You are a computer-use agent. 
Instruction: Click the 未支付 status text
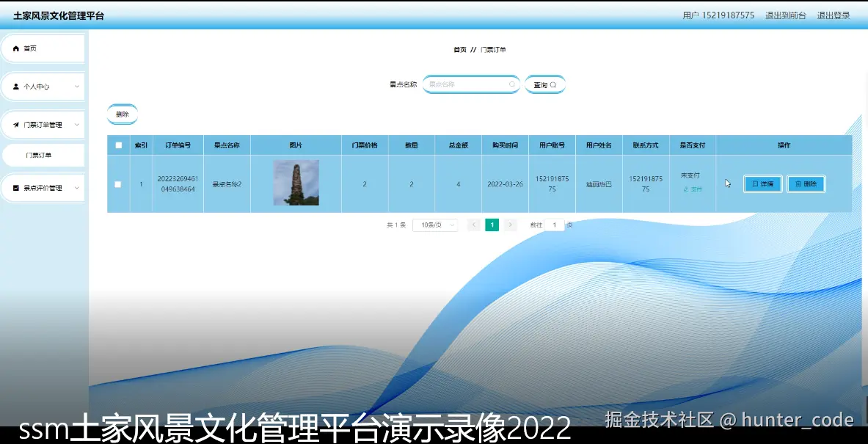690,175
